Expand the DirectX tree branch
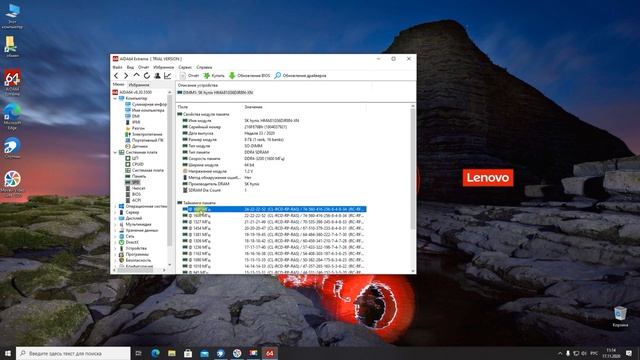Screen dimensions: 640x360 pyautogui.click(x=115, y=242)
